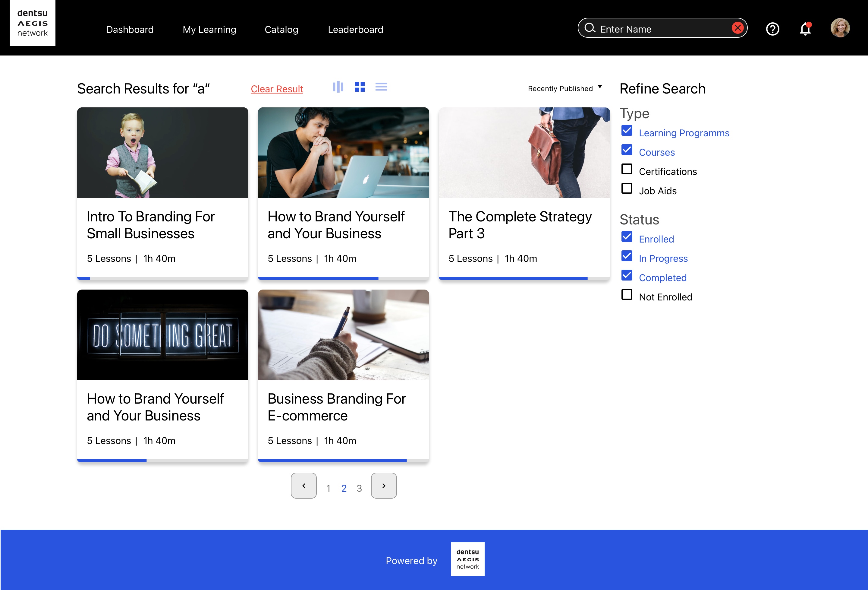Click progress bar of Business Branding E-commerce
The image size is (868, 590).
[343, 460]
